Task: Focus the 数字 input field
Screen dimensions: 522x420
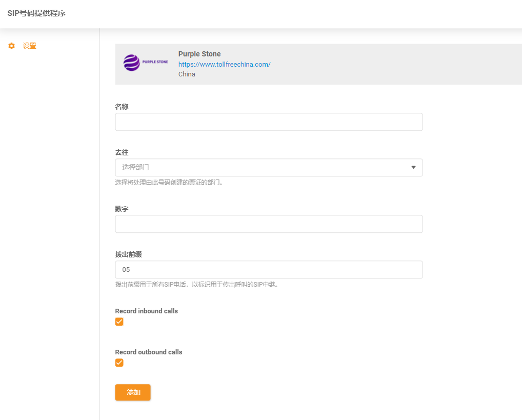Action: tap(269, 224)
